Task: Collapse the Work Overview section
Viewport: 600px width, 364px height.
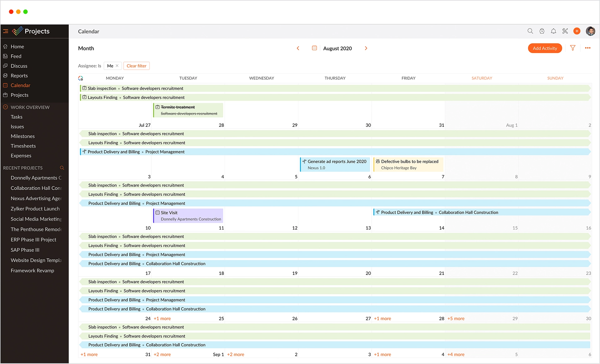Action: click(x=5, y=107)
